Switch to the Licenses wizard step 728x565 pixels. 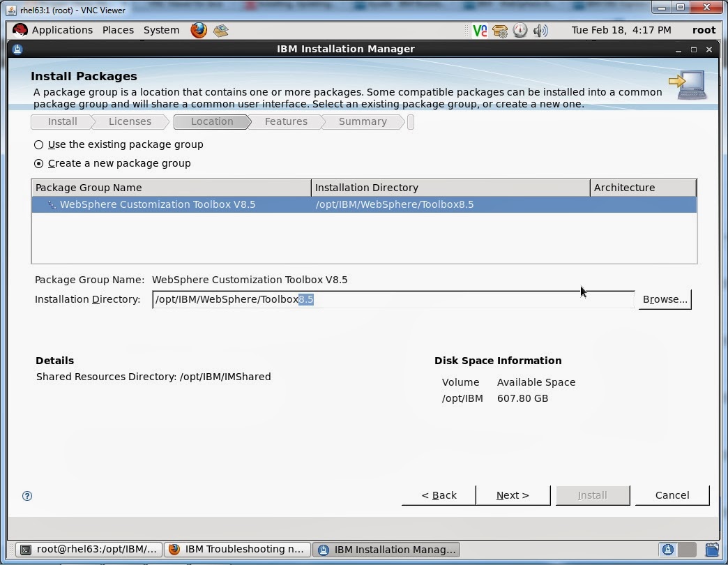click(130, 121)
